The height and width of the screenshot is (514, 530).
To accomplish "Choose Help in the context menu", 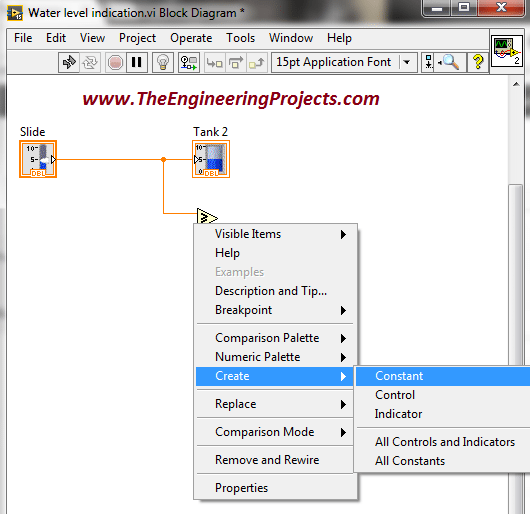I will (275, 253).
